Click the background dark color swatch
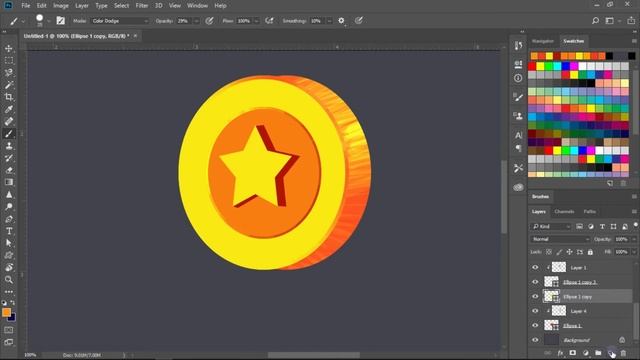The image size is (640, 360). (x=12, y=318)
